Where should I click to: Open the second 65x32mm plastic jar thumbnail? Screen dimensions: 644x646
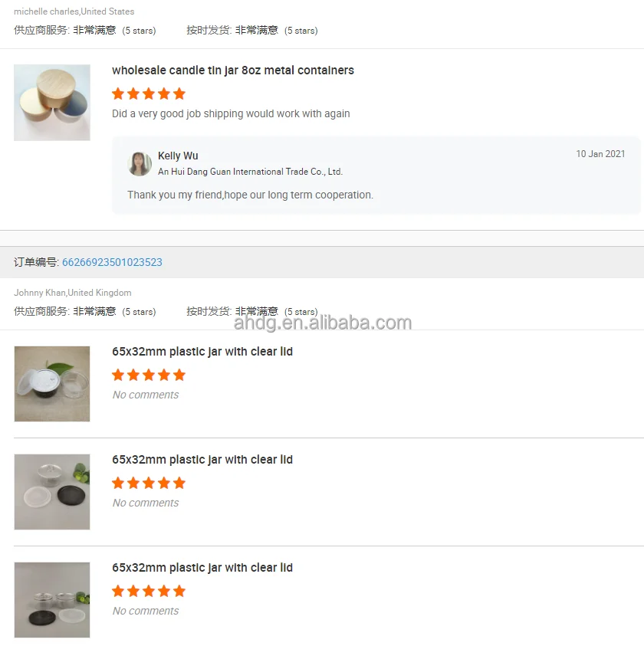tap(52, 492)
